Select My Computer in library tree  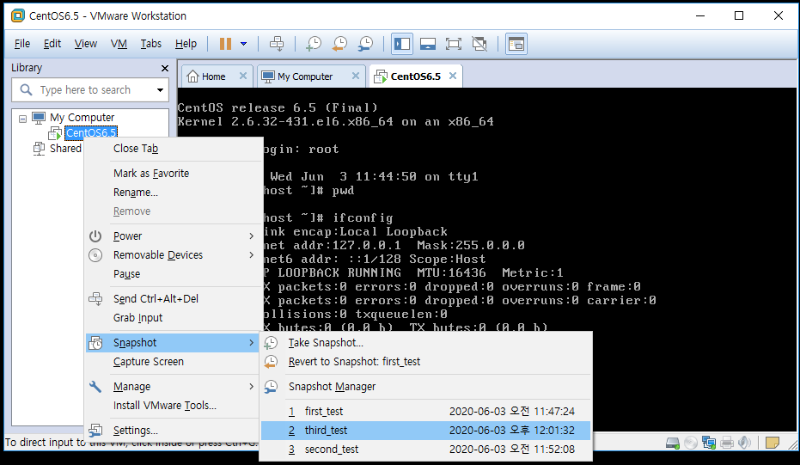82,118
